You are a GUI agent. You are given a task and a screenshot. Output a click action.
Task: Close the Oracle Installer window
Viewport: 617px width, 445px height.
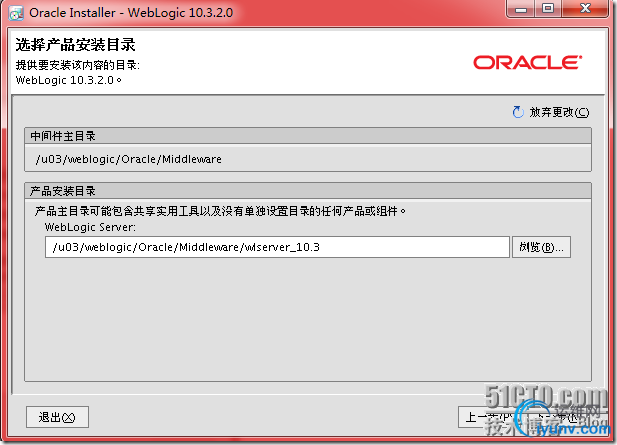coord(585,9)
